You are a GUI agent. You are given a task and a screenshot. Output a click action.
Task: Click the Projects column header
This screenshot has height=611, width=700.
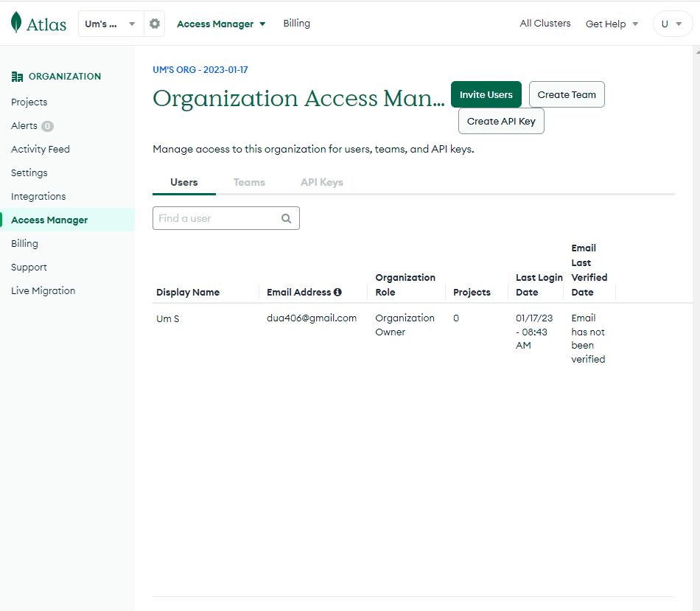pyautogui.click(x=472, y=292)
